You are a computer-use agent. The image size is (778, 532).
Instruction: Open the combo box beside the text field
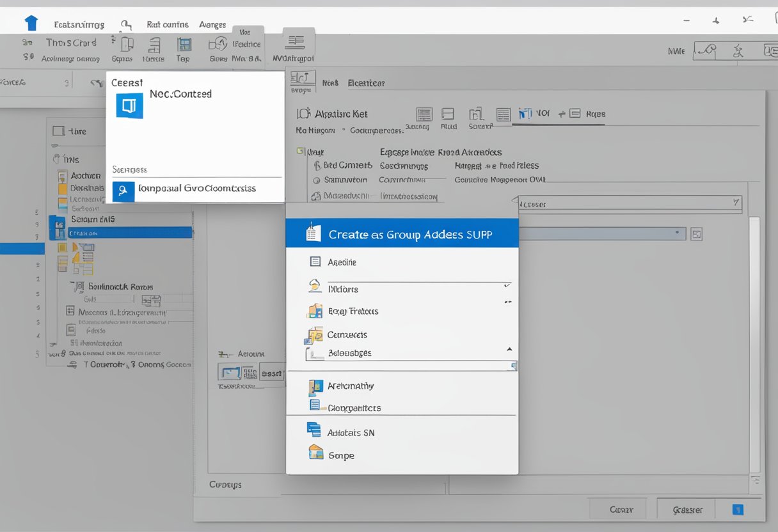[696, 233]
